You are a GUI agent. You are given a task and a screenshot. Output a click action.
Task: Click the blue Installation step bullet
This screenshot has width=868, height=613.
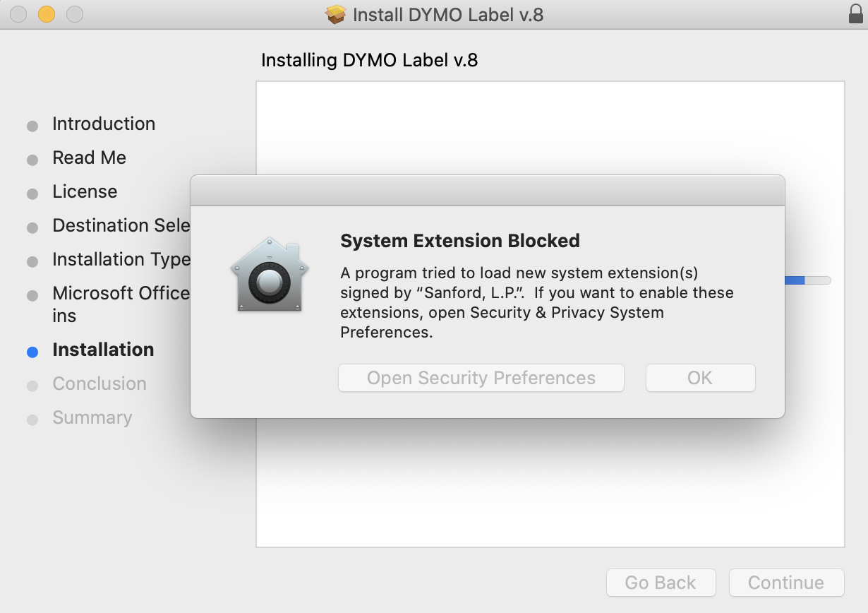click(x=32, y=352)
